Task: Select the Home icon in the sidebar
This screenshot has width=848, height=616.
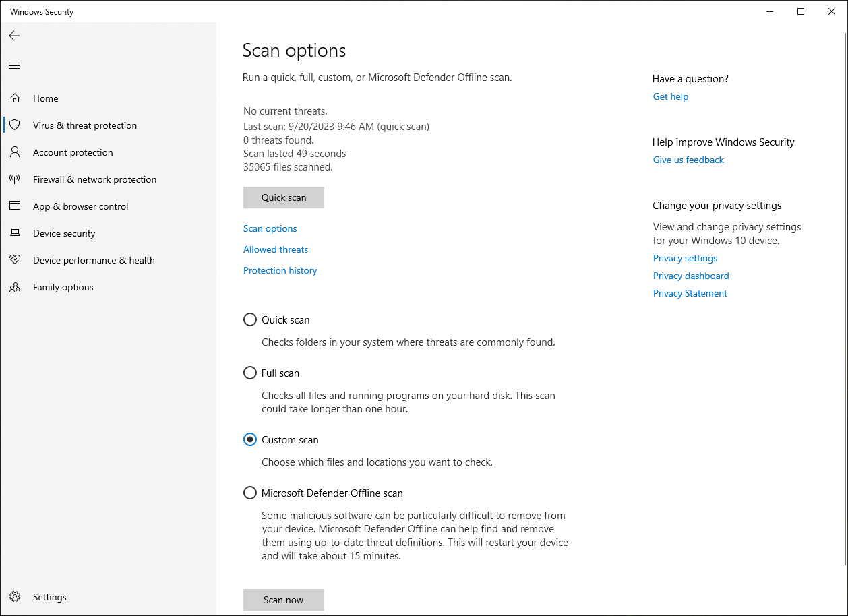Action: tap(14, 98)
